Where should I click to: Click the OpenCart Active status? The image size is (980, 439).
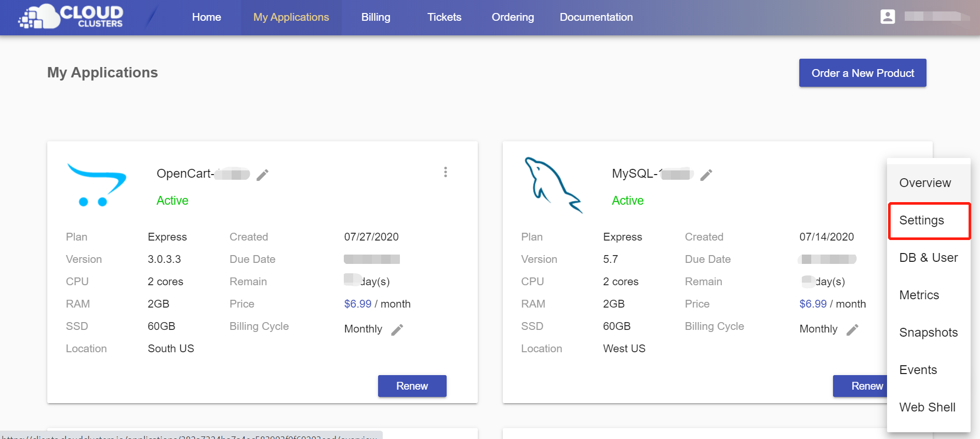pyautogui.click(x=172, y=201)
